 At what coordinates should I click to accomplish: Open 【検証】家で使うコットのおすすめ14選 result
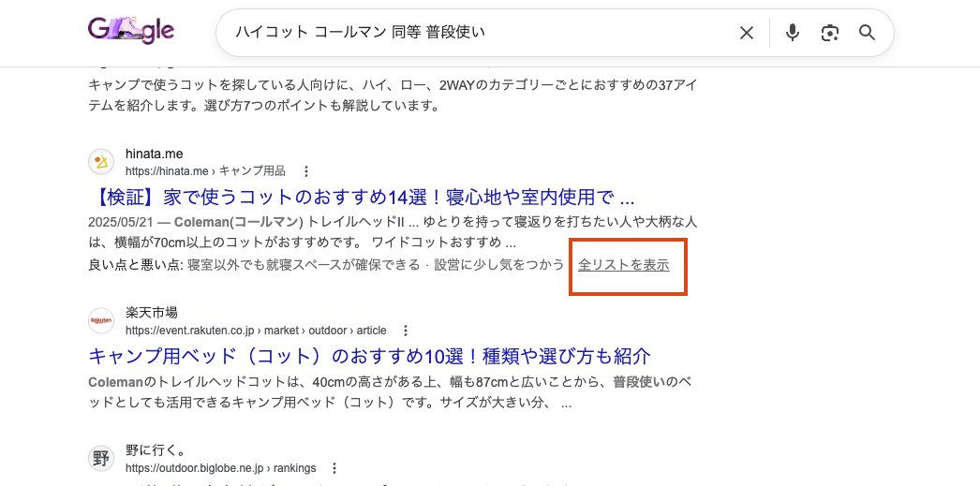(x=362, y=198)
